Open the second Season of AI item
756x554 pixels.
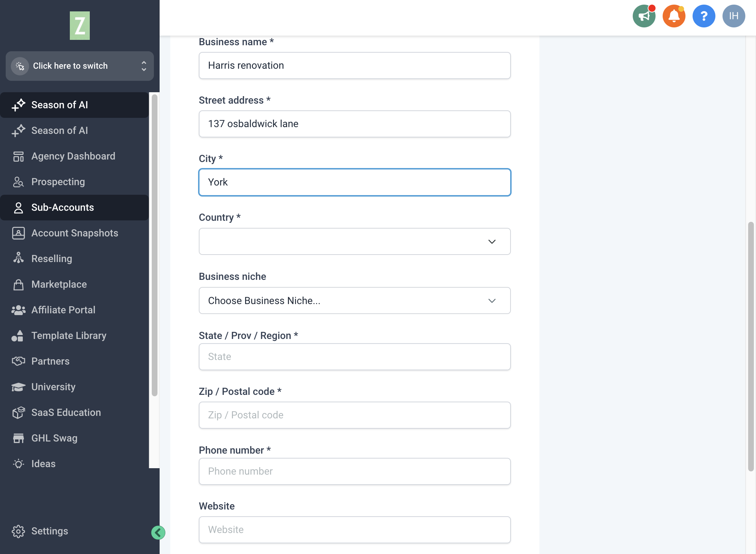click(x=74, y=131)
